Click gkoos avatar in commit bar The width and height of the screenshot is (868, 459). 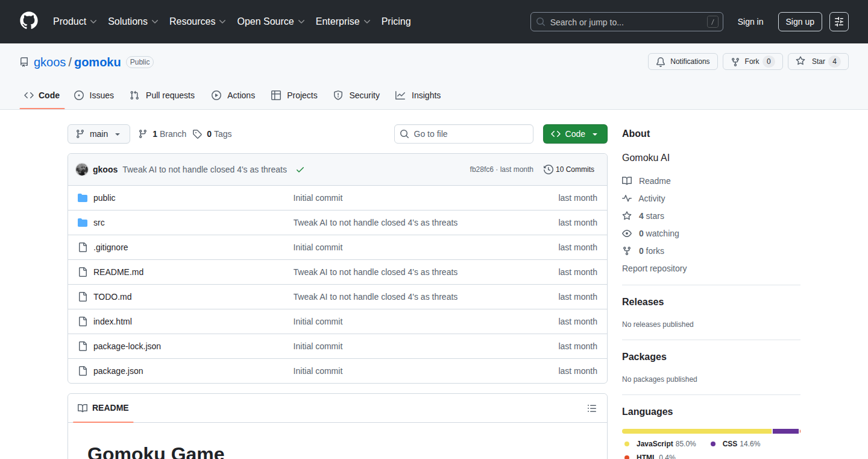coord(82,169)
